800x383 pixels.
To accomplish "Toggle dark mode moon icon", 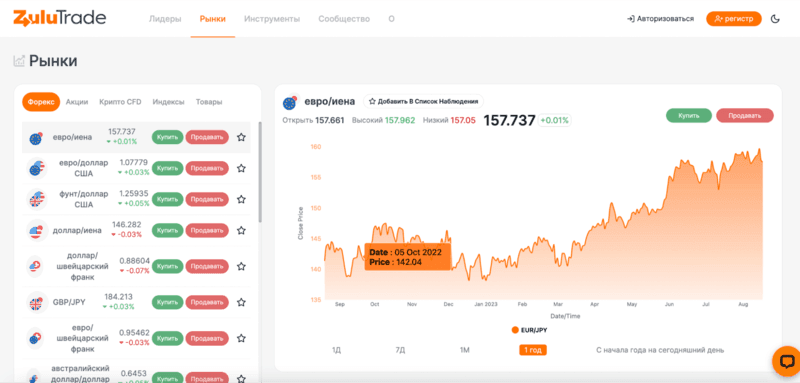I will click(775, 19).
